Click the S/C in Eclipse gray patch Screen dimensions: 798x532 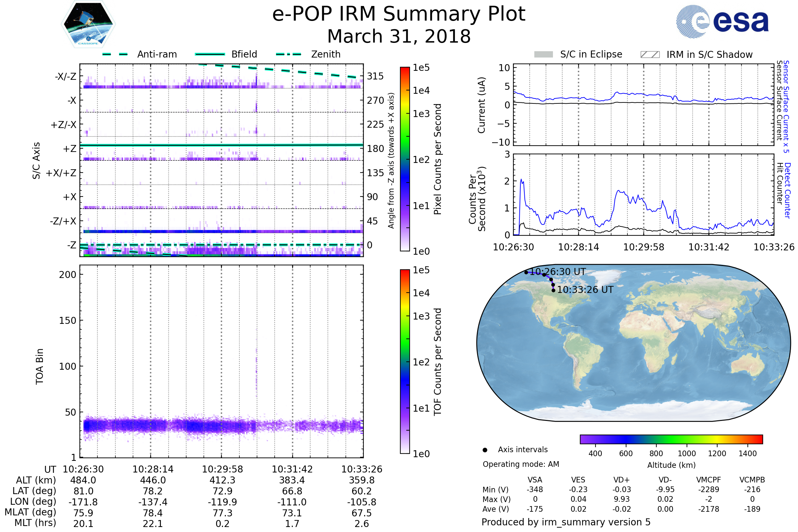tap(543, 55)
